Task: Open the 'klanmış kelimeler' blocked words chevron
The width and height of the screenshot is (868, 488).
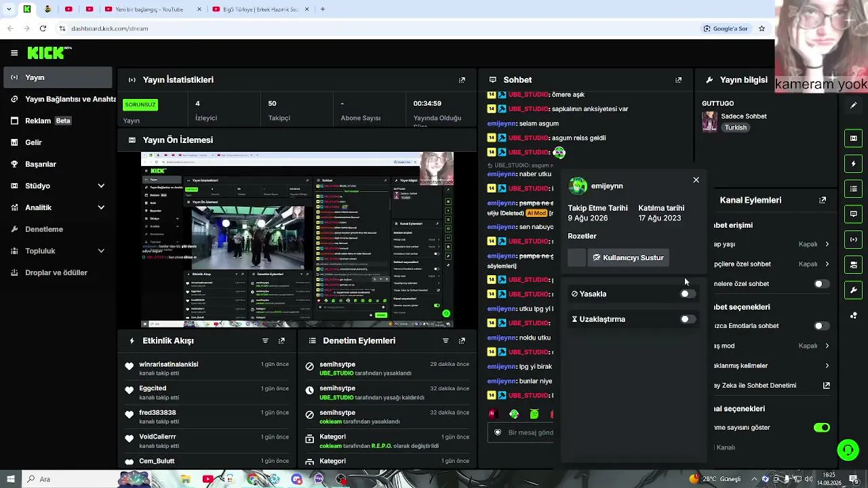Action: (827, 366)
